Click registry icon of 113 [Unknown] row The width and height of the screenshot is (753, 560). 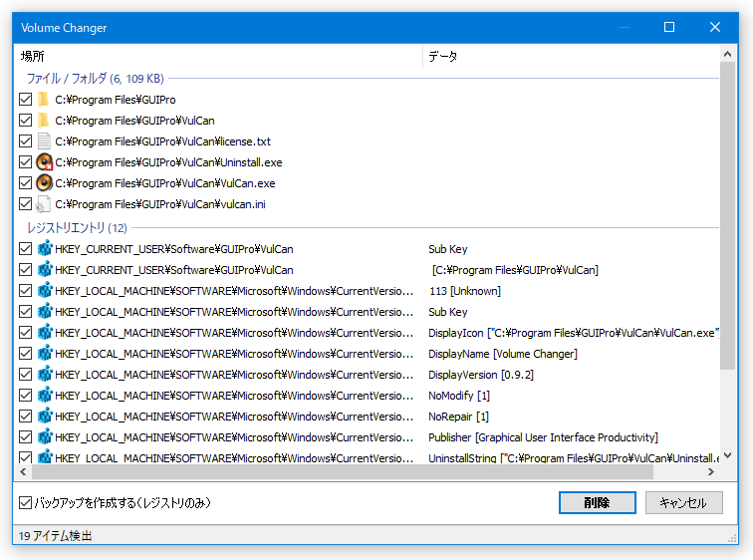pyautogui.click(x=45, y=291)
